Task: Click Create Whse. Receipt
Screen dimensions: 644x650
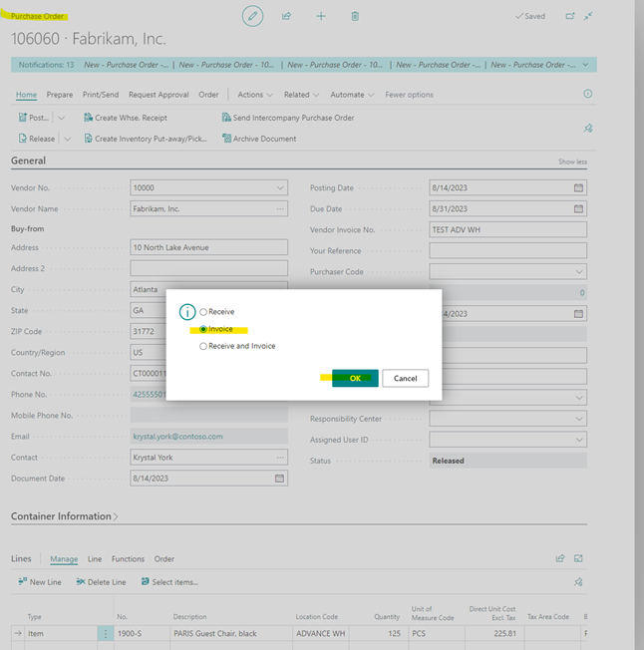Action: tap(126, 118)
